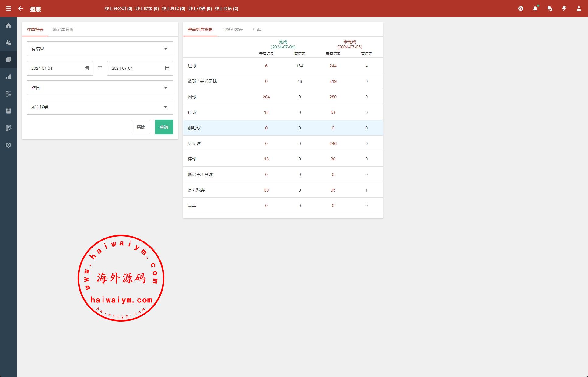Click the bar chart sidebar icon

9,77
